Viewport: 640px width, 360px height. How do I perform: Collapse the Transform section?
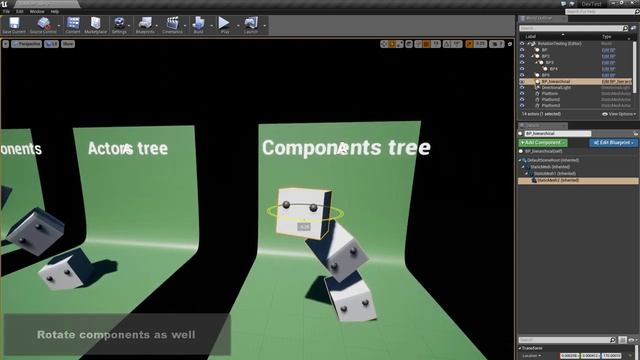[520, 348]
